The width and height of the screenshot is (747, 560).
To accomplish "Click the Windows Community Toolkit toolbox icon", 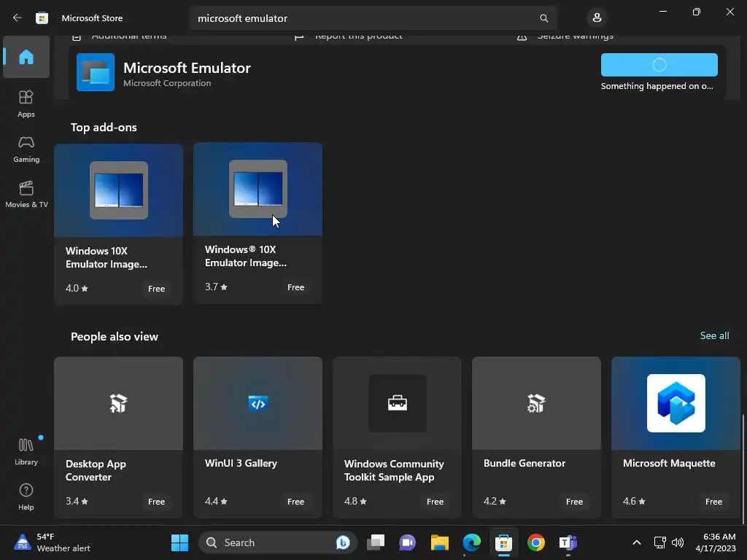I will click(x=398, y=403).
